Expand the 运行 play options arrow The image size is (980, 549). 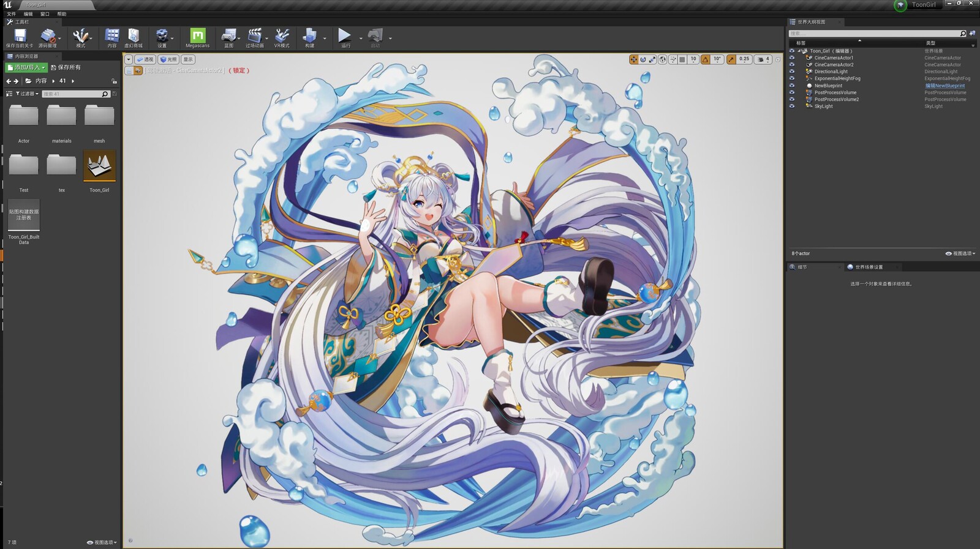pyautogui.click(x=361, y=38)
